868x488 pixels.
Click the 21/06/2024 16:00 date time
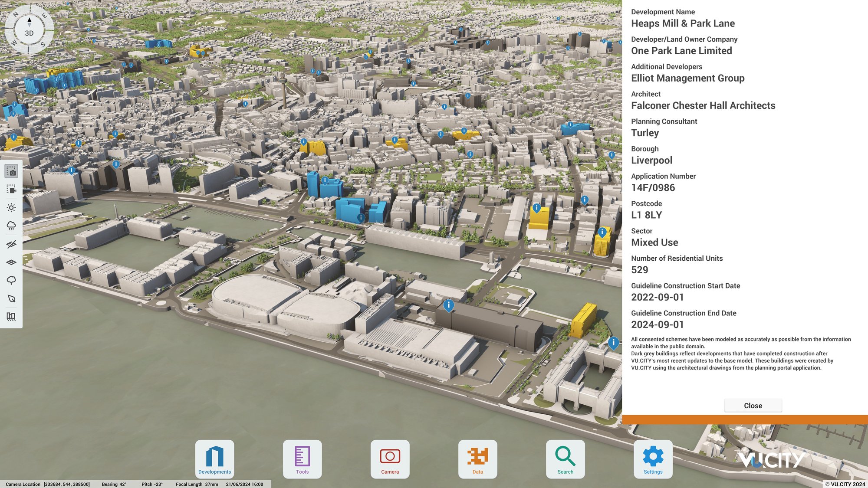point(244,484)
